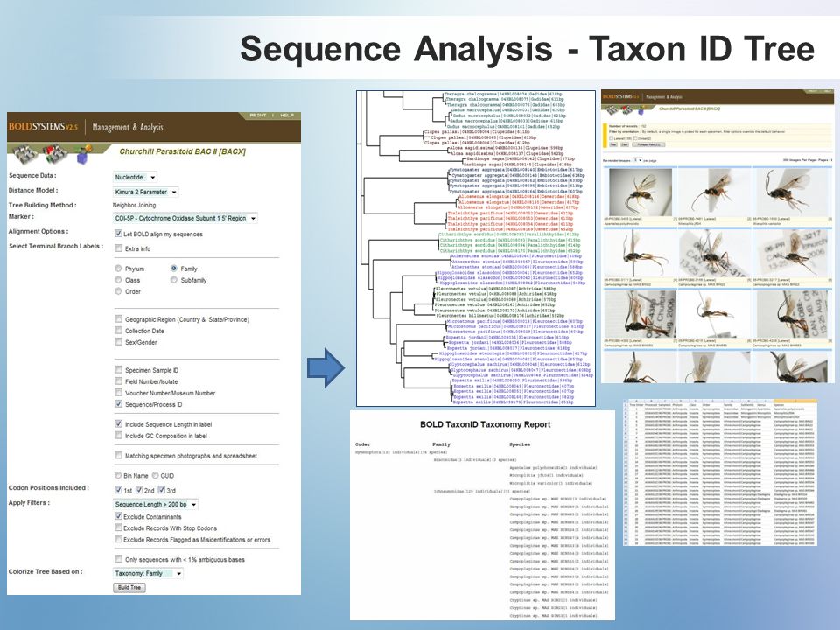Click the Clear button in the image gallery
Screen dimensions: 840x630
coord(625,144)
